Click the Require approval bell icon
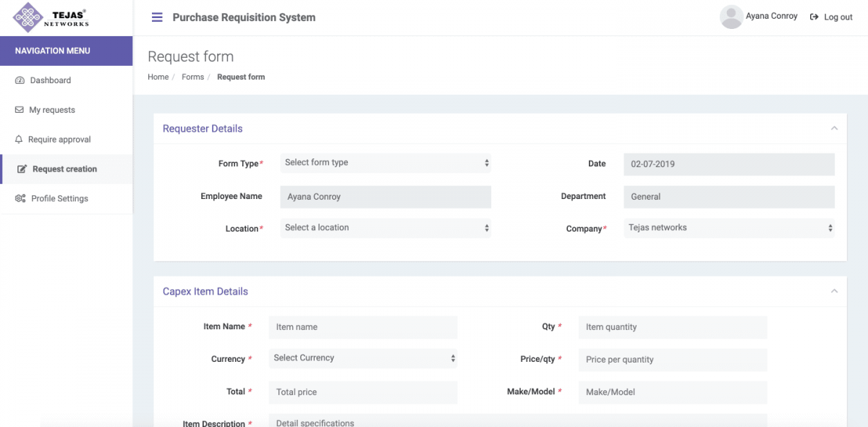This screenshot has height=427, width=868. 21,139
